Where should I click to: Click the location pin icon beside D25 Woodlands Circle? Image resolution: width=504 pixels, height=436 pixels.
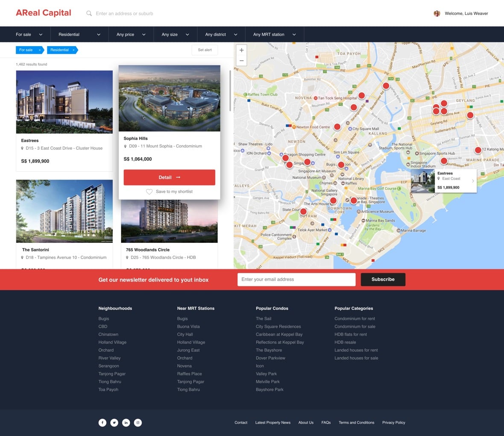coord(127,257)
